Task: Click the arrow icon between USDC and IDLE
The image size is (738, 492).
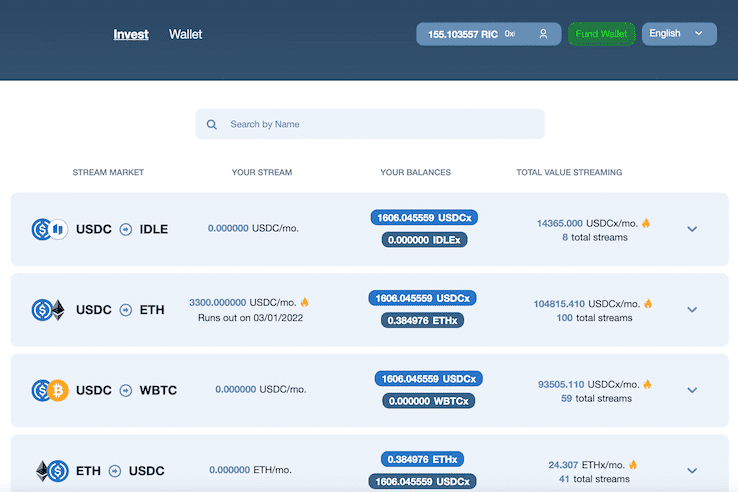Action: click(126, 229)
